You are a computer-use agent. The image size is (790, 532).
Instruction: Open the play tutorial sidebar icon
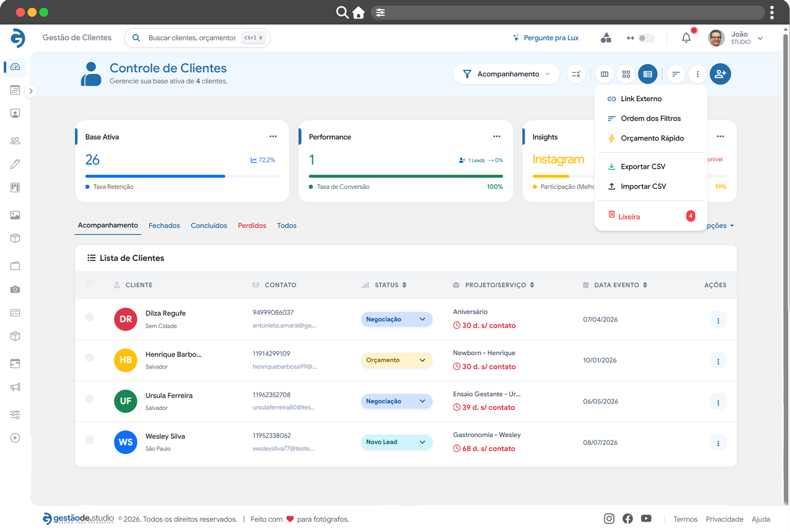(15, 438)
